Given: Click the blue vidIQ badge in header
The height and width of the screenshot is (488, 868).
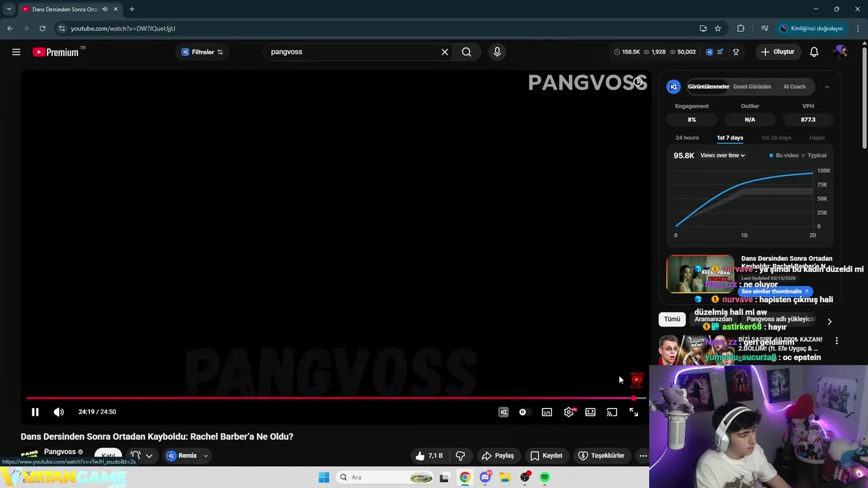Looking at the screenshot, I should click(709, 52).
